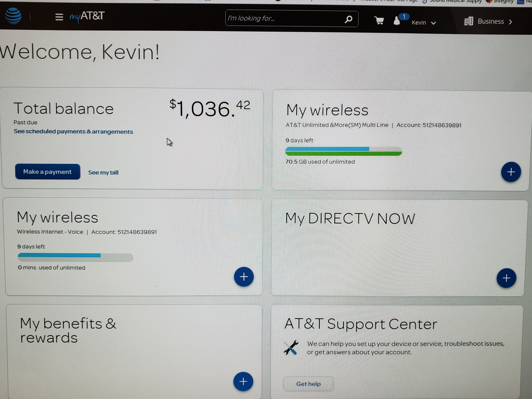This screenshot has width=532, height=399.
Task: Click the Business right chevron arrow
Action: pos(510,22)
